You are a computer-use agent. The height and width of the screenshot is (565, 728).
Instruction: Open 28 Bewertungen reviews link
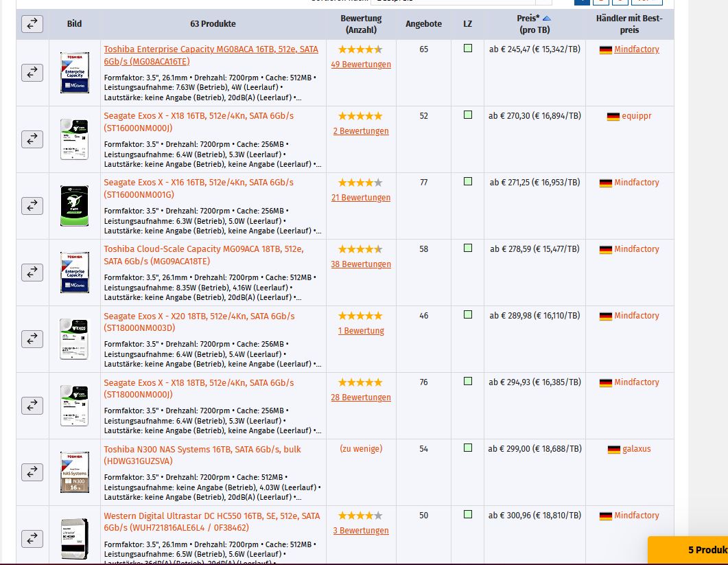[x=361, y=397]
